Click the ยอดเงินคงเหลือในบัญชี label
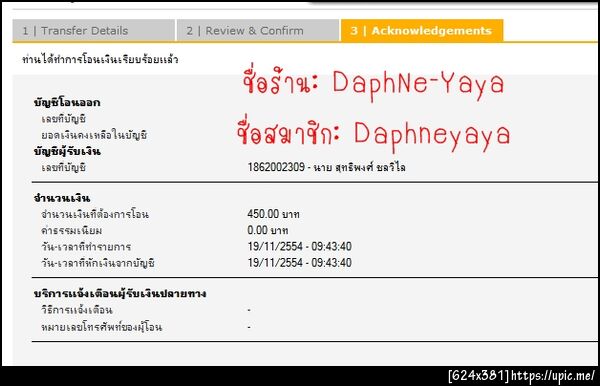Image resolution: width=600 pixels, height=386 pixels. point(94,135)
